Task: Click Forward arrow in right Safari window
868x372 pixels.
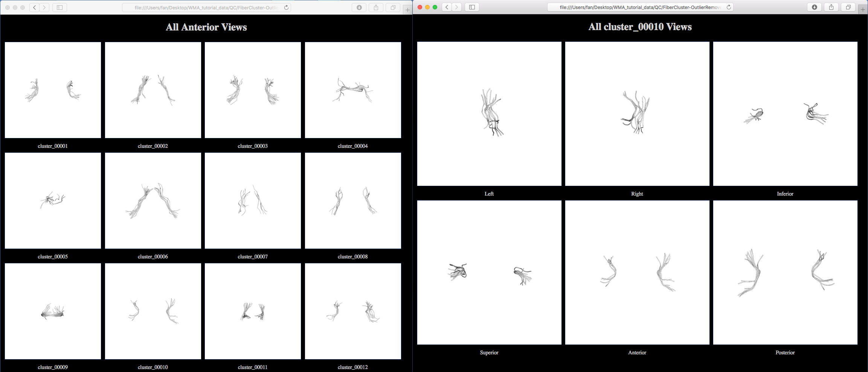Action: (457, 7)
